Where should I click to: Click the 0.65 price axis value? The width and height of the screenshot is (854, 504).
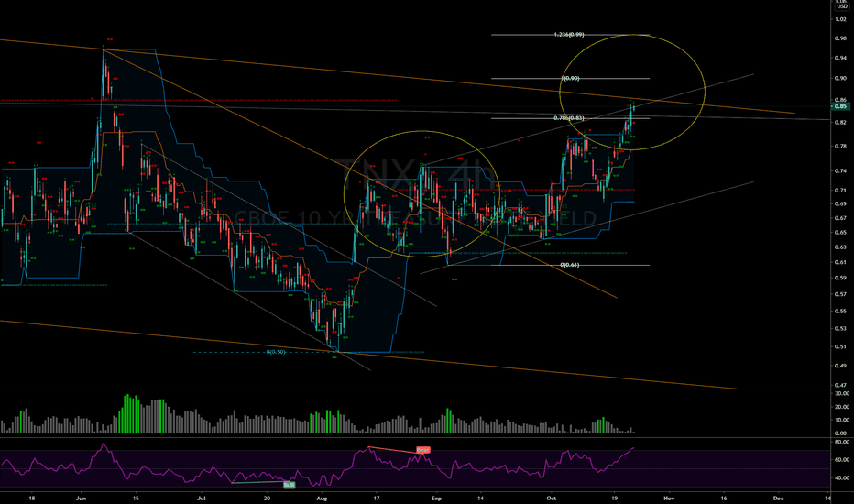point(840,232)
